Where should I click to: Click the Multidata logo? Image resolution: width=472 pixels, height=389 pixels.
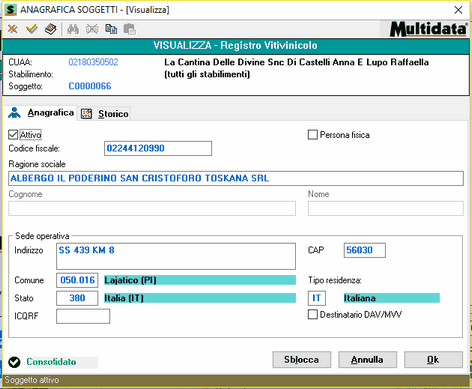click(429, 29)
